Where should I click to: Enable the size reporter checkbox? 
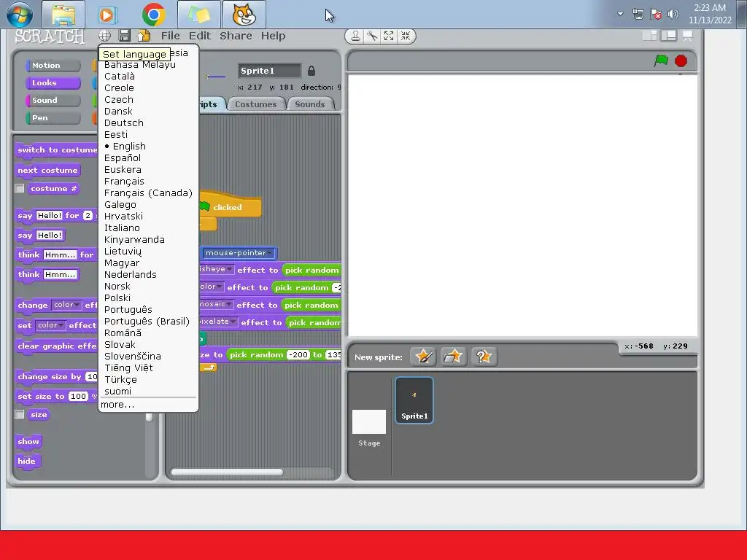point(20,414)
